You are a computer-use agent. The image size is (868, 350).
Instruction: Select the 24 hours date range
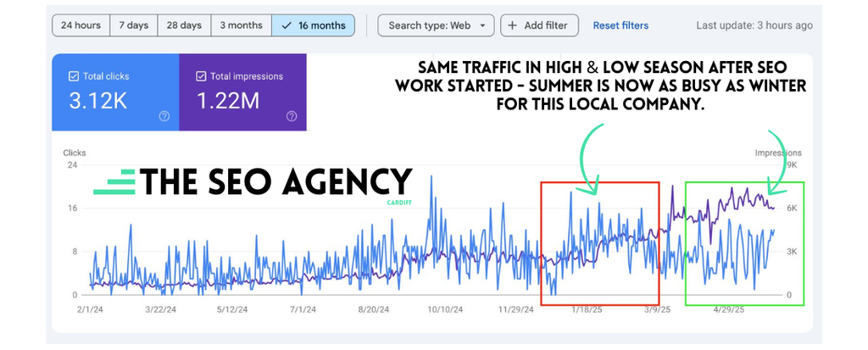click(81, 25)
